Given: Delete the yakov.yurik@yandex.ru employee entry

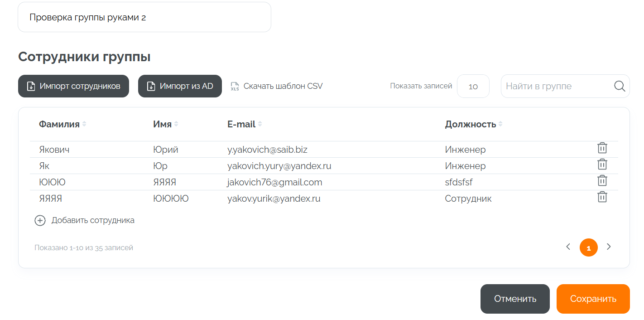Looking at the screenshot, I should 602,197.
